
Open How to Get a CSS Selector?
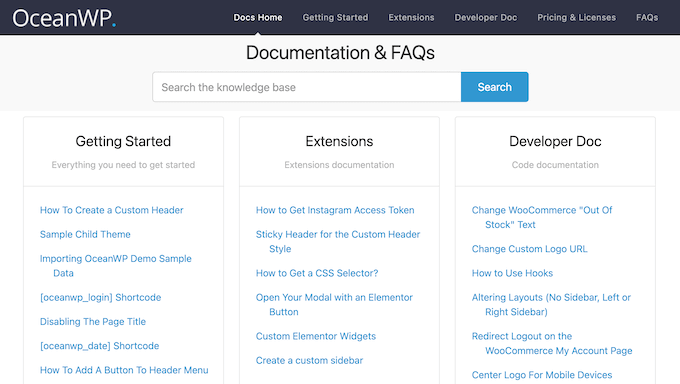pos(317,273)
